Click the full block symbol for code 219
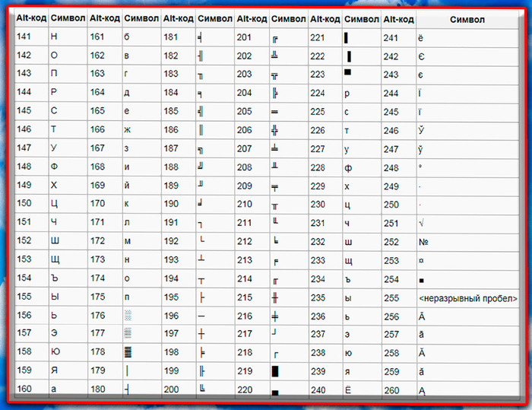 click(x=275, y=371)
